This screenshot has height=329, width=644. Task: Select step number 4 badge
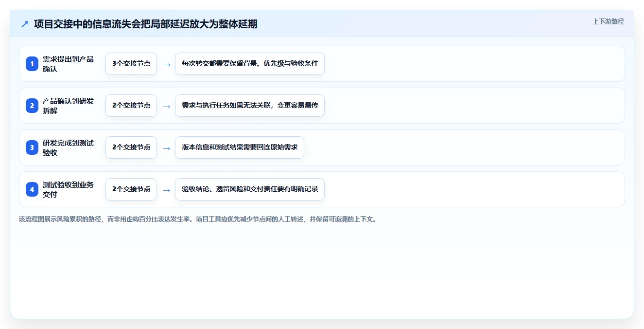pyautogui.click(x=32, y=189)
